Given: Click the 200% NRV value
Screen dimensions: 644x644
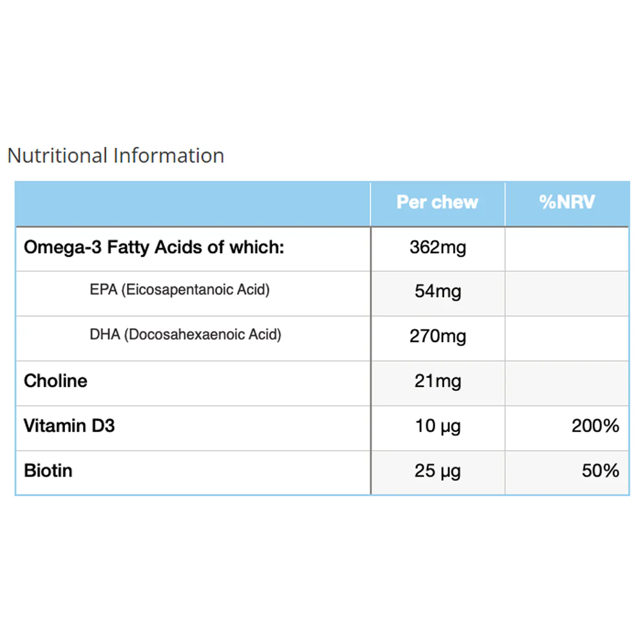Looking at the screenshot, I should coord(595,426).
